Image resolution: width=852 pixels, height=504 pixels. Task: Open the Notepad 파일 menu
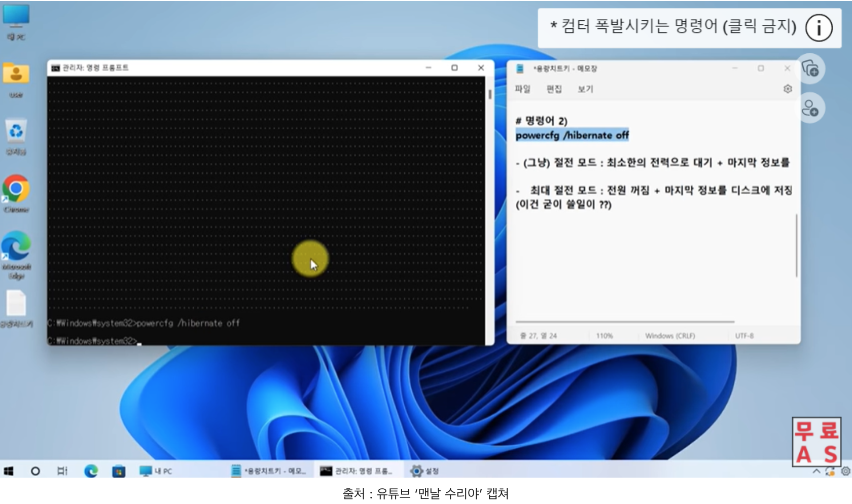click(522, 89)
